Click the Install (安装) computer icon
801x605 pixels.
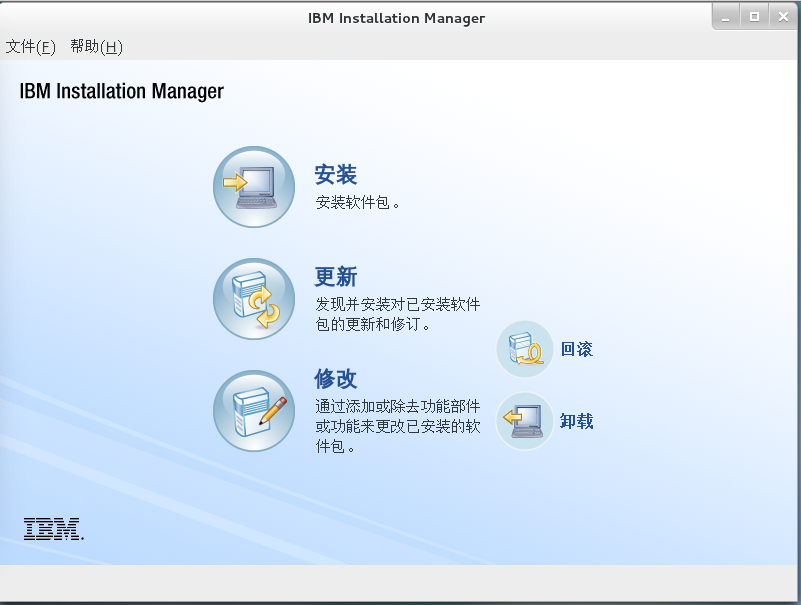click(254, 187)
